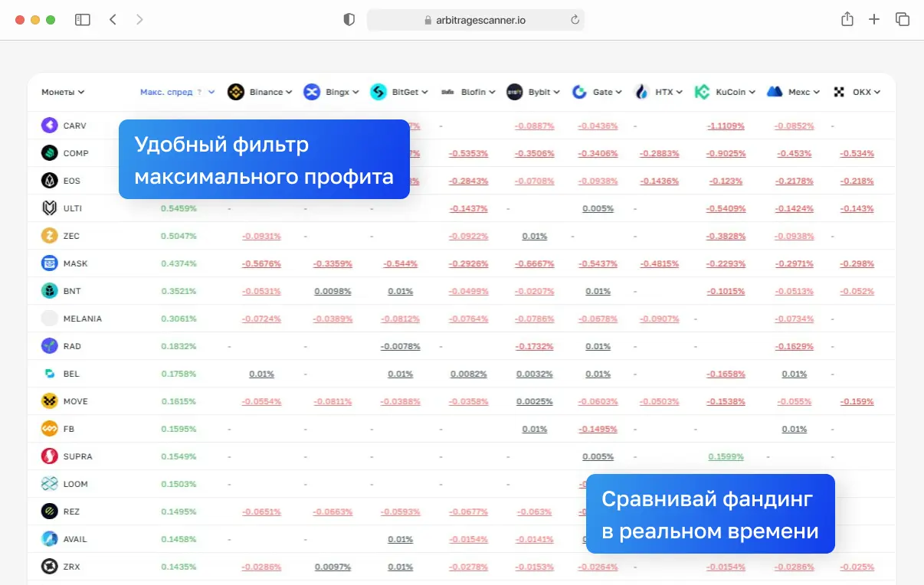
Task: Click the FB coin name
Action: click(x=69, y=429)
